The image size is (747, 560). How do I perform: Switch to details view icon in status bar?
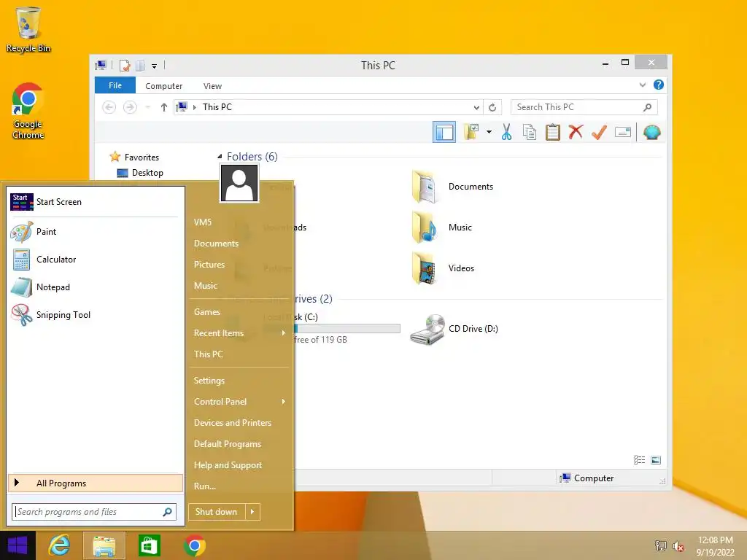coord(639,460)
